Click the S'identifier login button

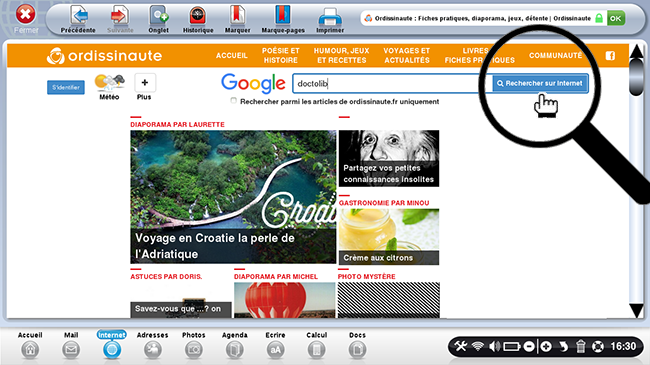tap(66, 87)
